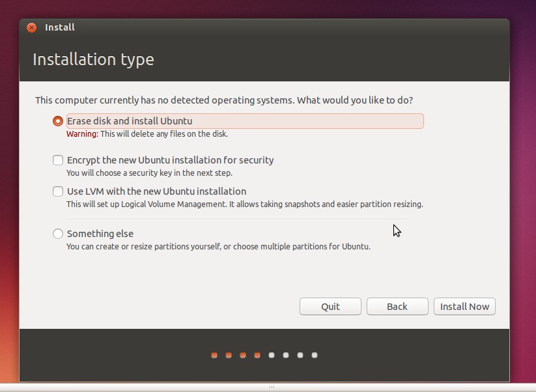Image resolution: width=536 pixels, height=392 pixels.
Task: Click 'You can create or resize partitions' text
Action: pyautogui.click(x=218, y=246)
